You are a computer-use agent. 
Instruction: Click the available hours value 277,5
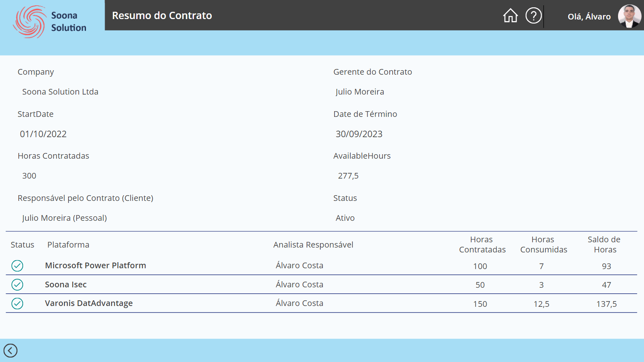click(348, 176)
